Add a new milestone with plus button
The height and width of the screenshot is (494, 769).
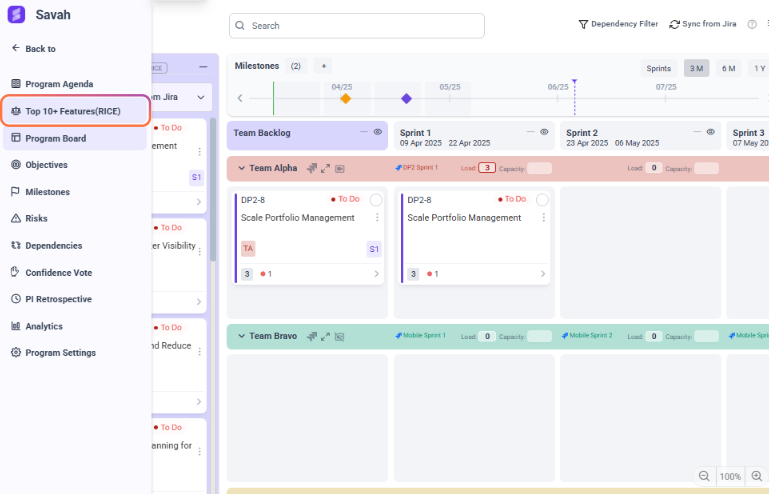pyautogui.click(x=323, y=66)
